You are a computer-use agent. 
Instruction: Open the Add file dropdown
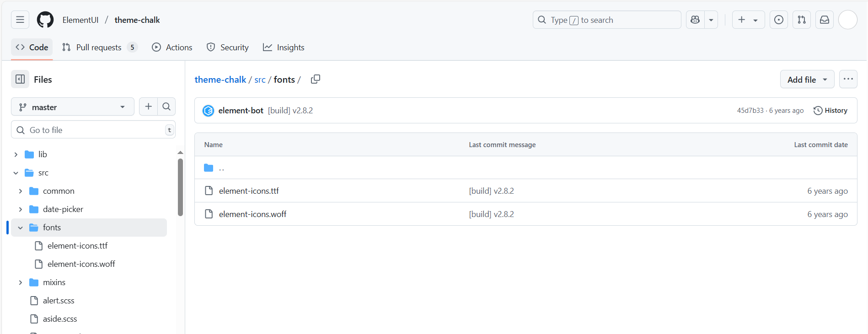pyautogui.click(x=807, y=80)
